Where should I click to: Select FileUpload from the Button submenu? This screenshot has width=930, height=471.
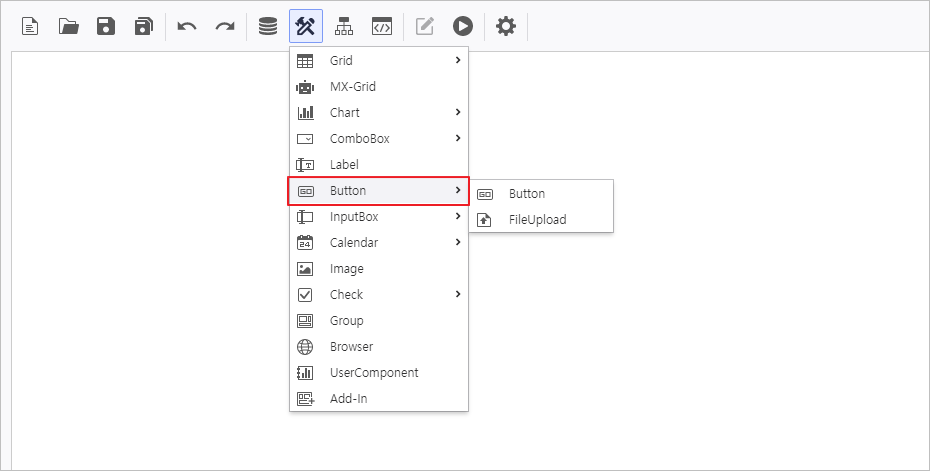(537, 220)
